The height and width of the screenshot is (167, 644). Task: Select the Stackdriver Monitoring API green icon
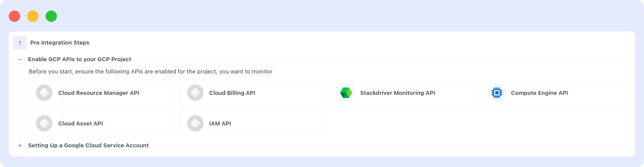pos(346,93)
